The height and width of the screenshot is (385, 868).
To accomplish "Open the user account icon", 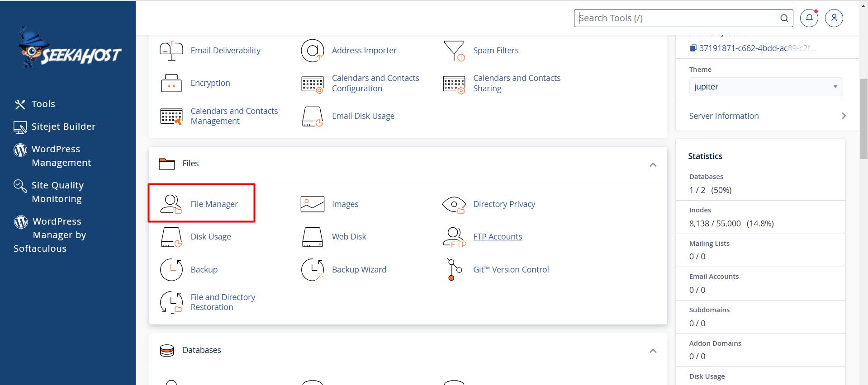I will (x=834, y=18).
